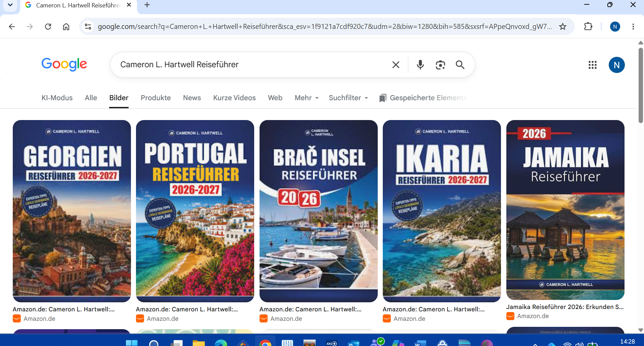Click the browser address bar URL

tap(324, 27)
